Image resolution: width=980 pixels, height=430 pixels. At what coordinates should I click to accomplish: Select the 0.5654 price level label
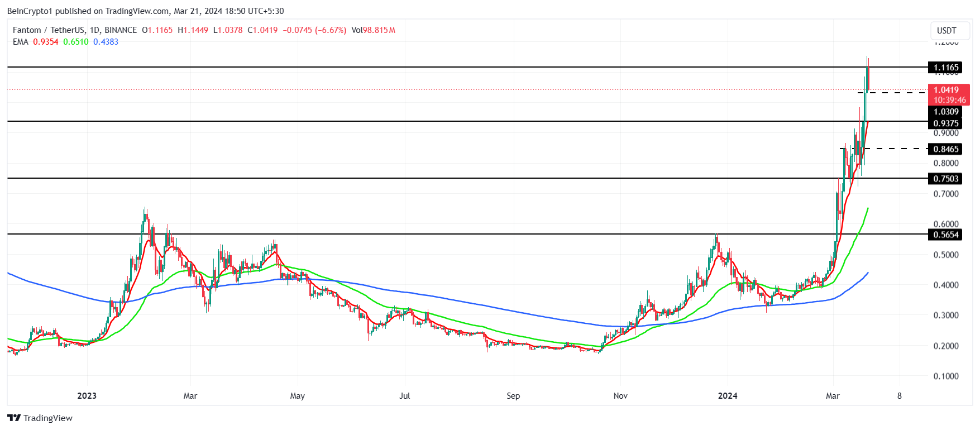(x=945, y=235)
